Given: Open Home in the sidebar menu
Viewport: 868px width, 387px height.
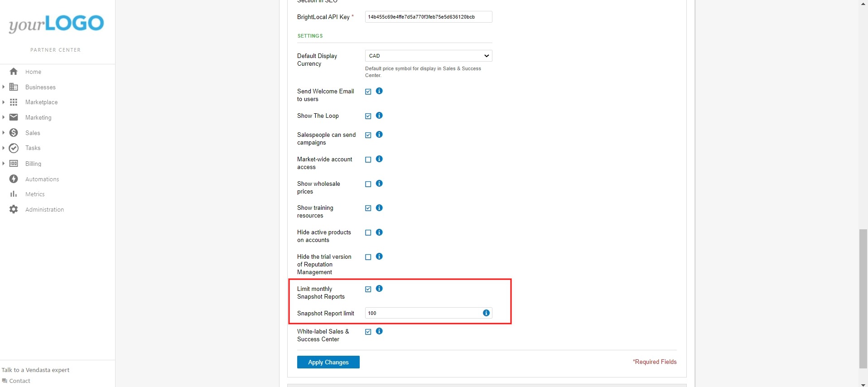Looking at the screenshot, I should [x=33, y=72].
